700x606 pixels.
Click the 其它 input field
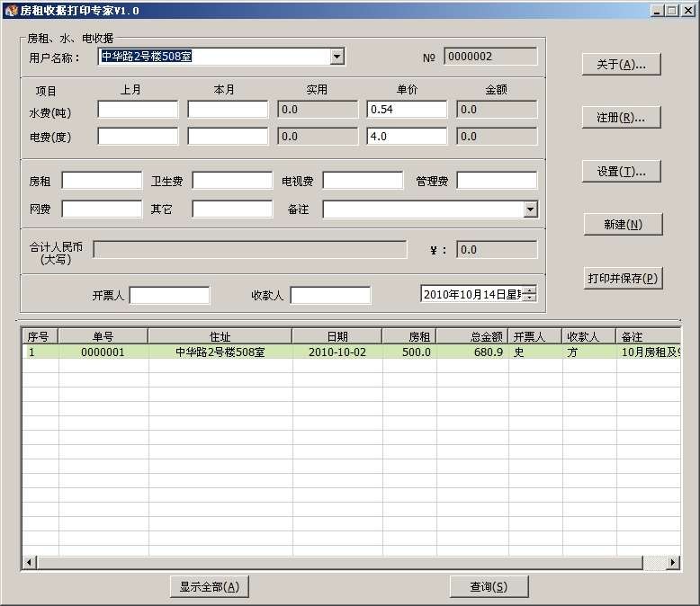(232, 209)
